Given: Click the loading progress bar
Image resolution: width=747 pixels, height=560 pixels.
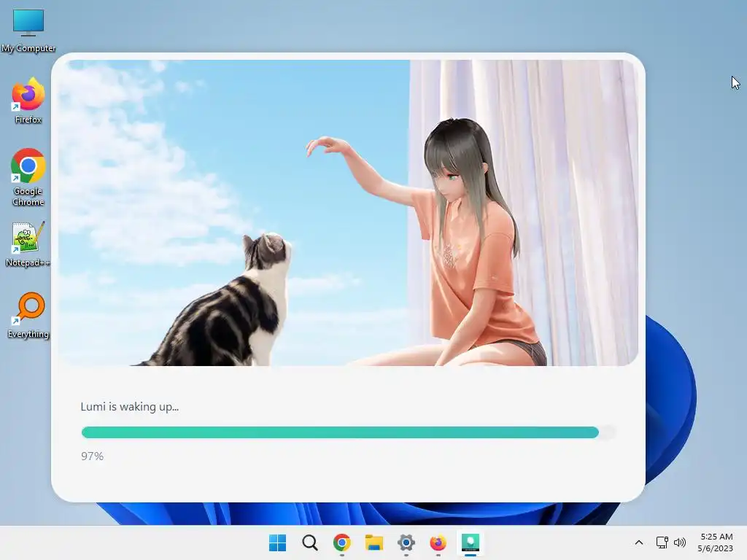Looking at the screenshot, I should (348, 432).
